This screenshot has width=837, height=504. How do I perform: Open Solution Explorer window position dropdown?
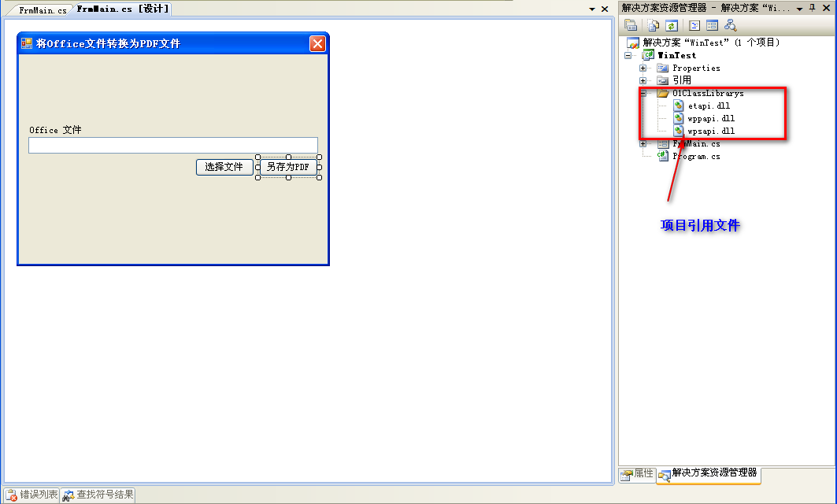pos(800,9)
